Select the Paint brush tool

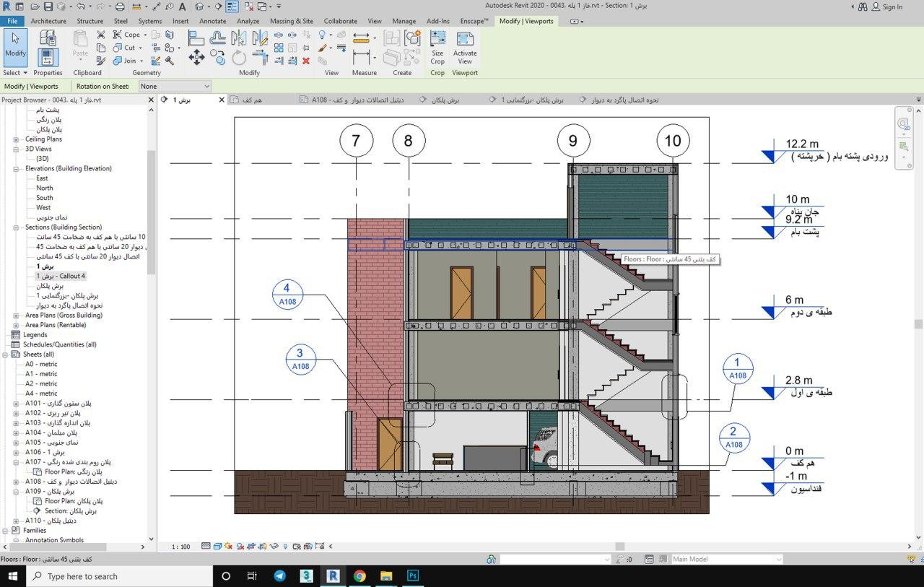point(323,48)
